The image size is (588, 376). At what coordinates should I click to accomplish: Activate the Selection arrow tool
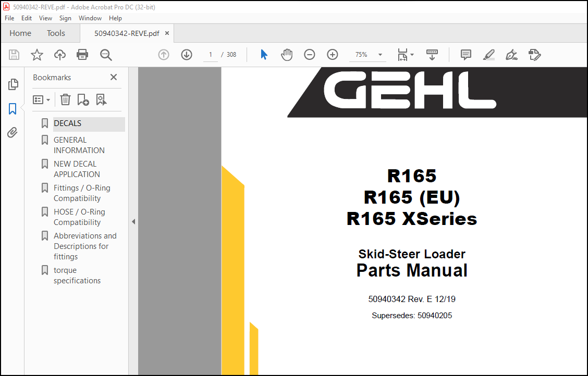(x=264, y=55)
